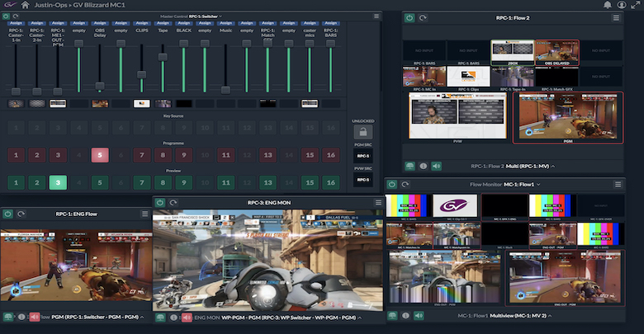Select Programme source 7
Image resolution: width=644 pixels, height=334 pixels.
(142, 154)
